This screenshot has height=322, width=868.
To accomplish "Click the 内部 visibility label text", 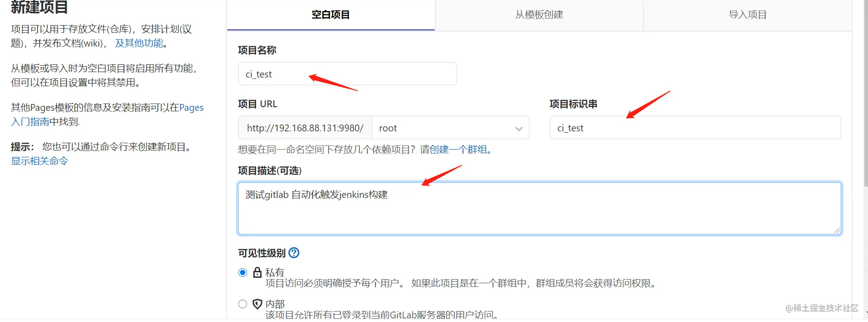I will (275, 304).
